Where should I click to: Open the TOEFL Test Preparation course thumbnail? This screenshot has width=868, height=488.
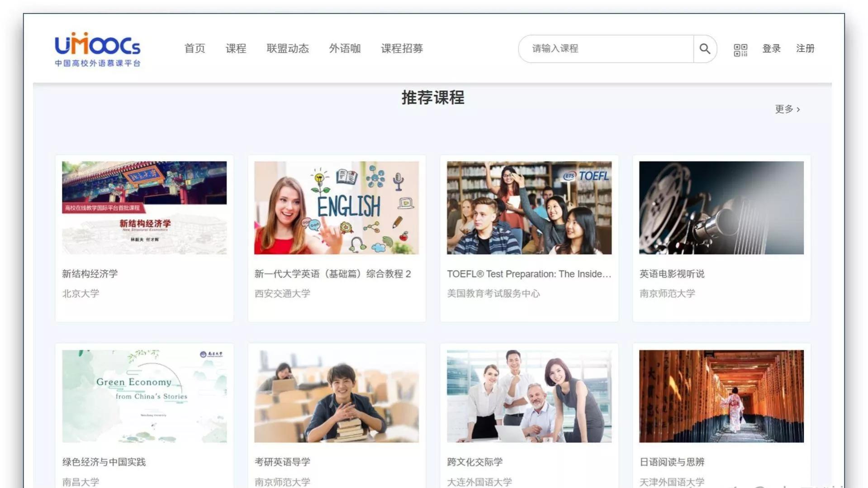click(528, 207)
